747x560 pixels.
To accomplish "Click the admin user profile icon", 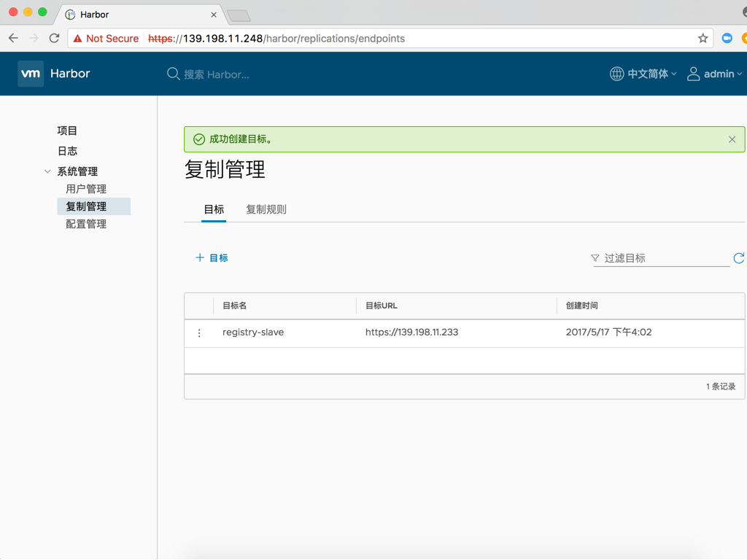I will click(693, 74).
